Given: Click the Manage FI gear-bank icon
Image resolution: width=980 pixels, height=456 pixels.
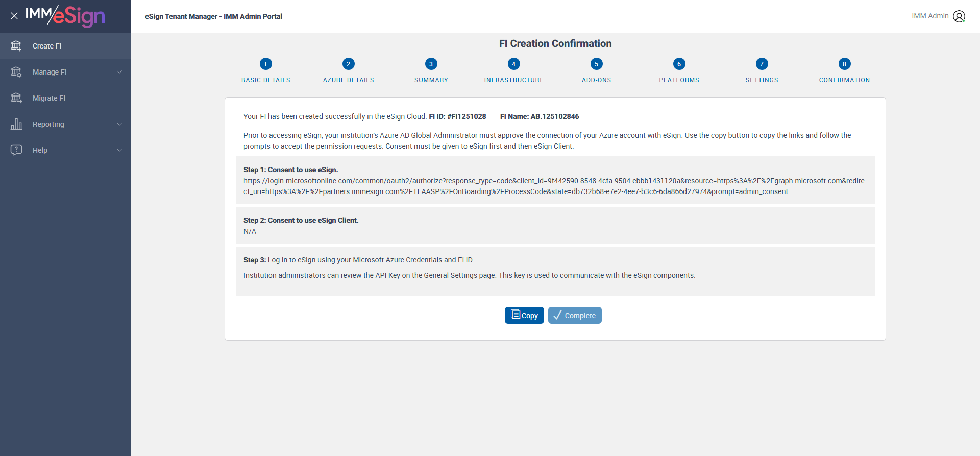Looking at the screenshot, I should [x=16, y=72].
